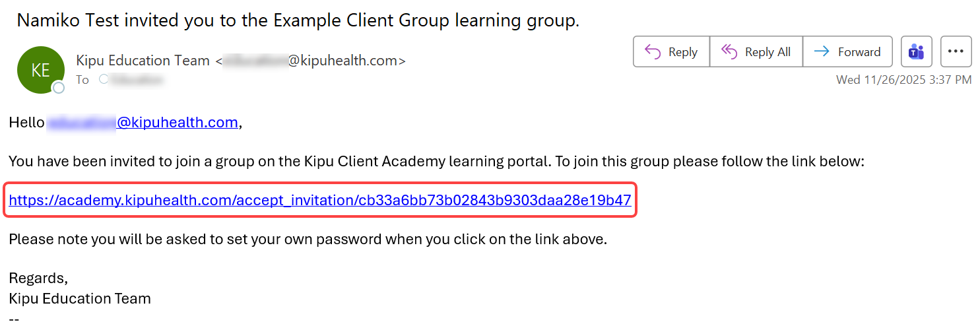Click the "To" label under the sender

82,80
